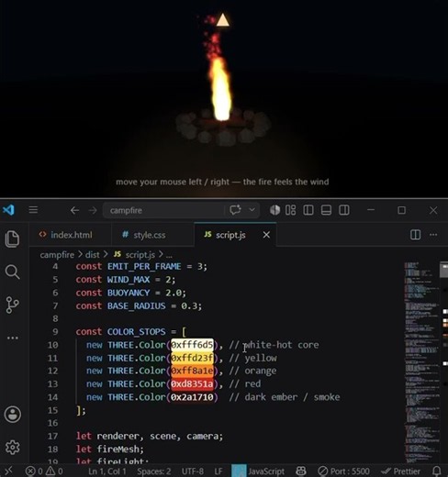Open the Source Control view

(x=12, y=305)
